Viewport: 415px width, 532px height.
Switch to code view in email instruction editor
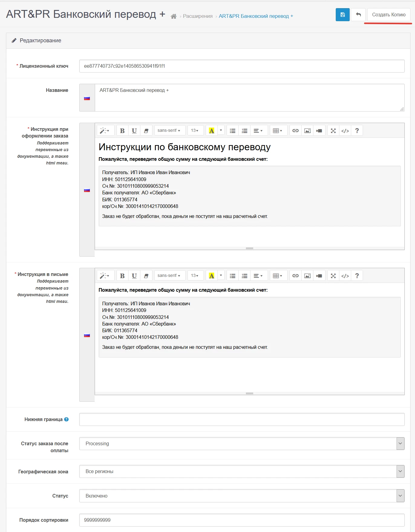tap(345, 276)
